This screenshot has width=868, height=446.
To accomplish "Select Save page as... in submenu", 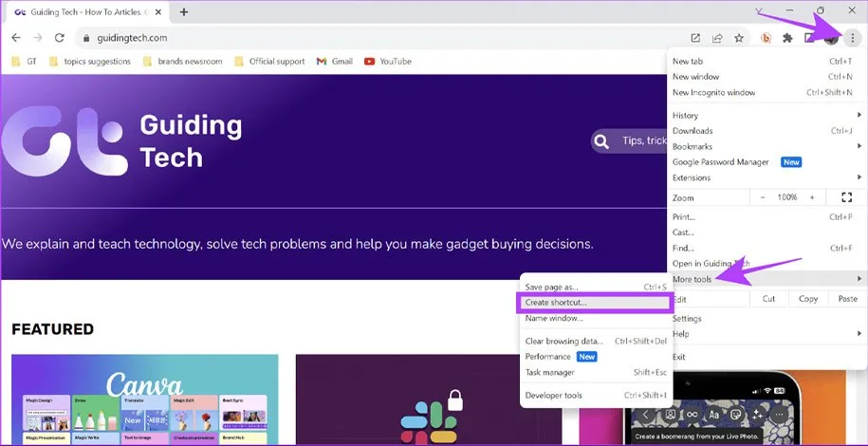I will (596, 287).
